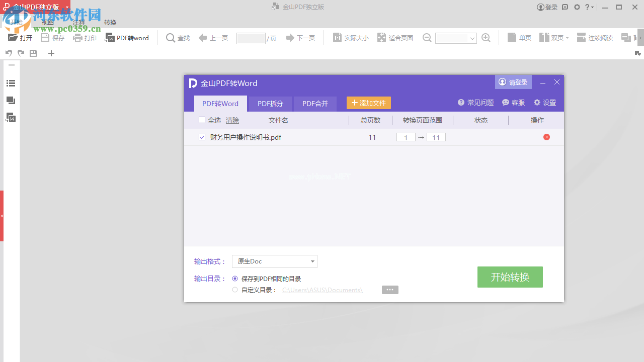Open 常见问题 FAQ in the converter dialog
Screen dimensions: 644x362
pos(475,103)
